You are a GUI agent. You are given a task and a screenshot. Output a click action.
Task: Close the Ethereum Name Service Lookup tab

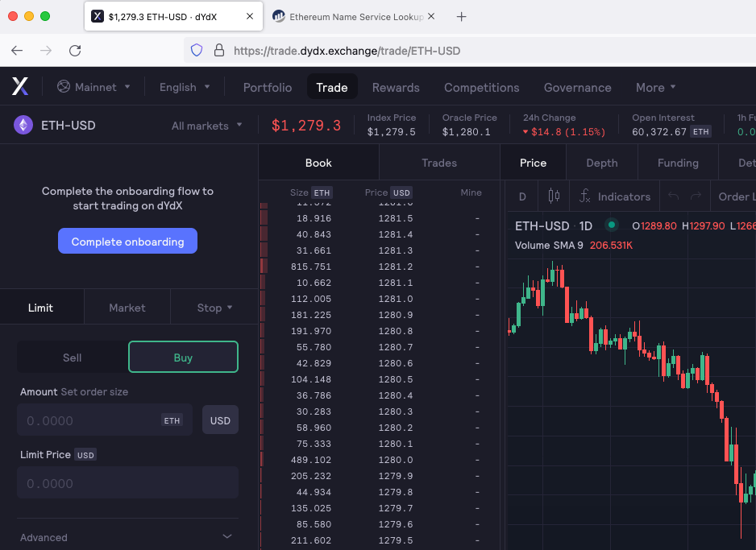point(431,16)
